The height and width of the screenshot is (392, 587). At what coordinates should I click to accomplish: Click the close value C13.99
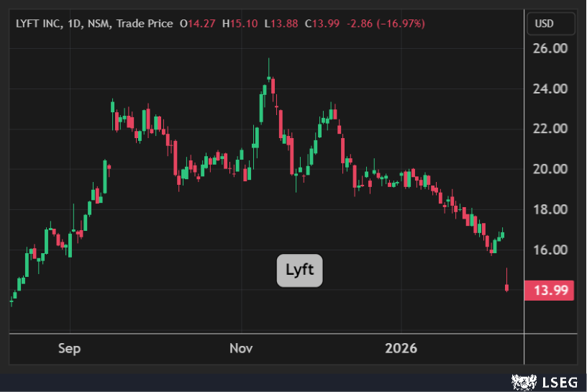322,24
